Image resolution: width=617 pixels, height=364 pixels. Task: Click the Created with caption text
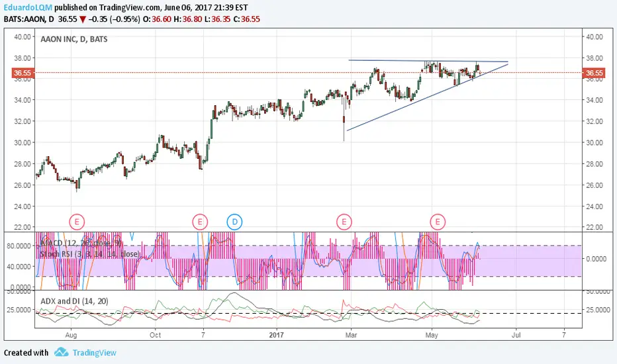tap(26, 353)
